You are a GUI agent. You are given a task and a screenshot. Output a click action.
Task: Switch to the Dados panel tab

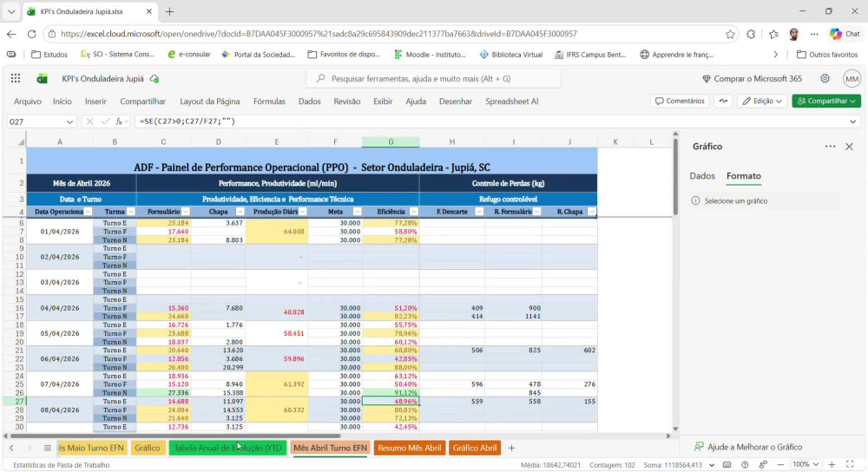(702, 176)
